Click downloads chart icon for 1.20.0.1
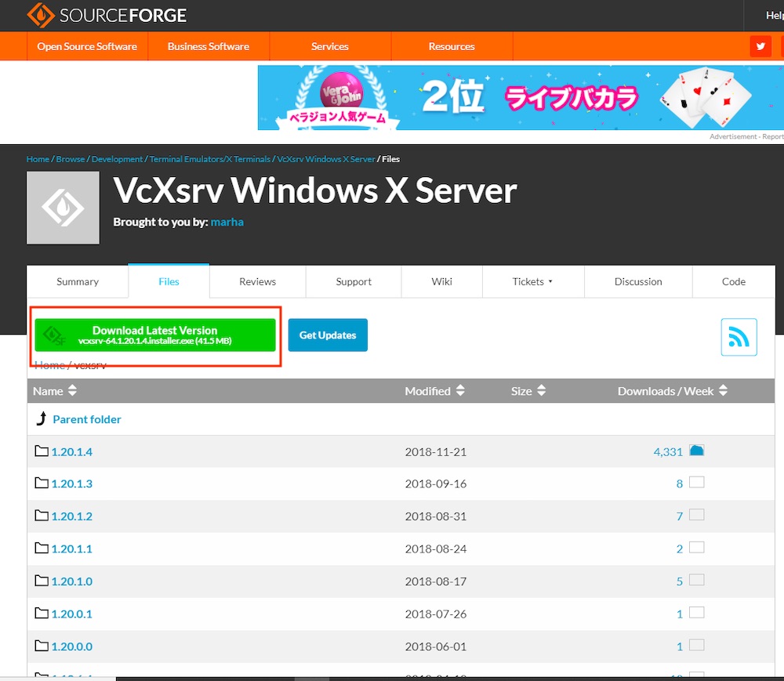 point(696,613)
